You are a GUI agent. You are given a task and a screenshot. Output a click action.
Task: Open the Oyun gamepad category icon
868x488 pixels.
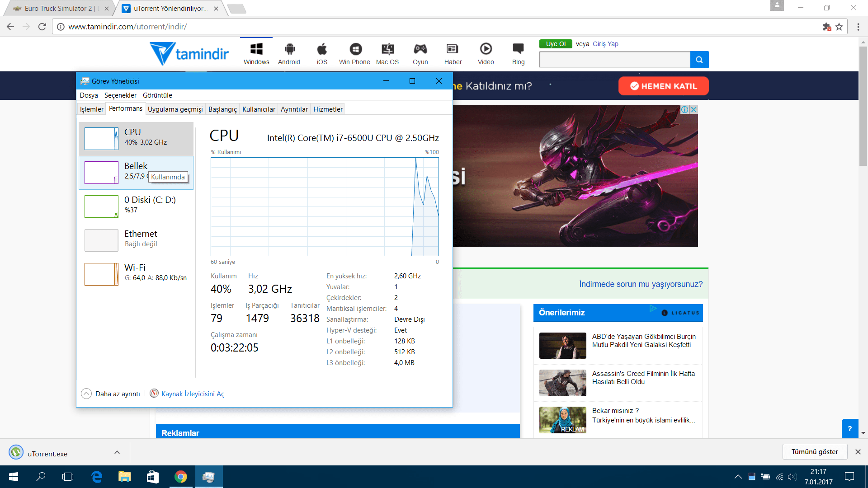coord(420,49)
